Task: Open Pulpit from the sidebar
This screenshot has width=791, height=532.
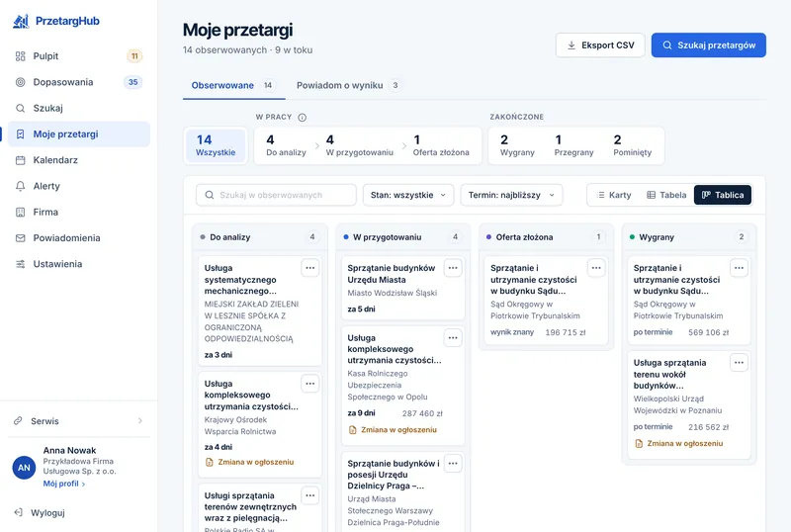Action: click(x=79, y=56)
